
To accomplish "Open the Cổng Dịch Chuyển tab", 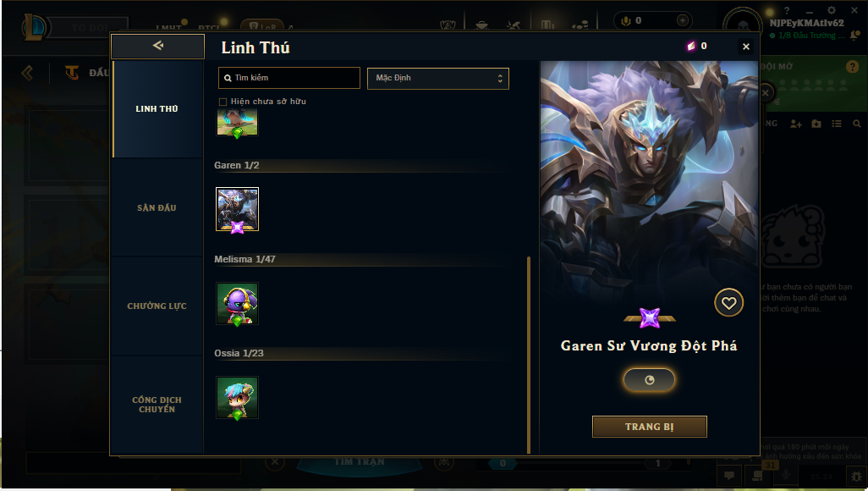I will [x=157, y=405].
